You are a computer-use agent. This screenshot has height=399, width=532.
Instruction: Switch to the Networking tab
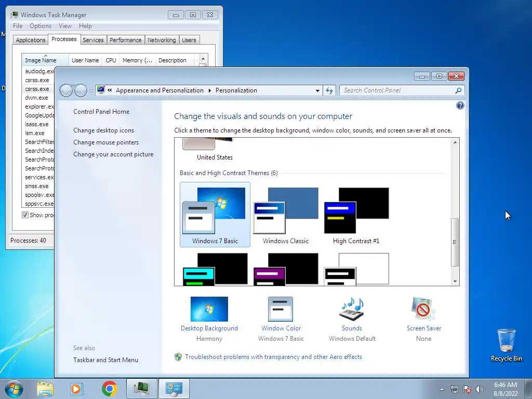click(x=162, y=39)
